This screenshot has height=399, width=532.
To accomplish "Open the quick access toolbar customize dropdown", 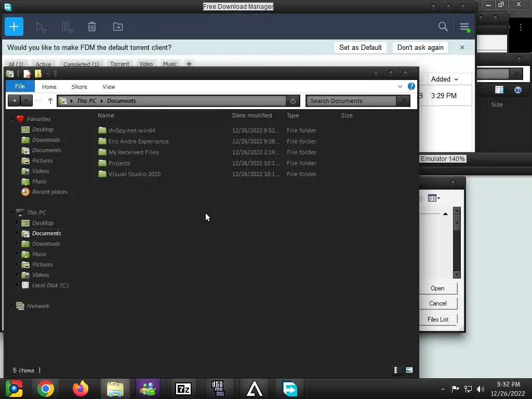I will [48, 74].
